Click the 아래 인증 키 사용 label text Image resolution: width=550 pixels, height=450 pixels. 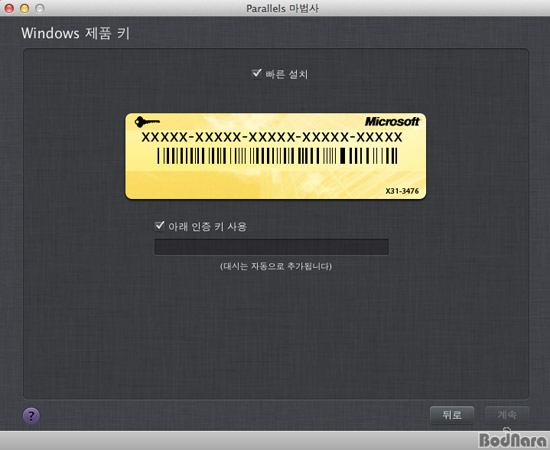207,227
